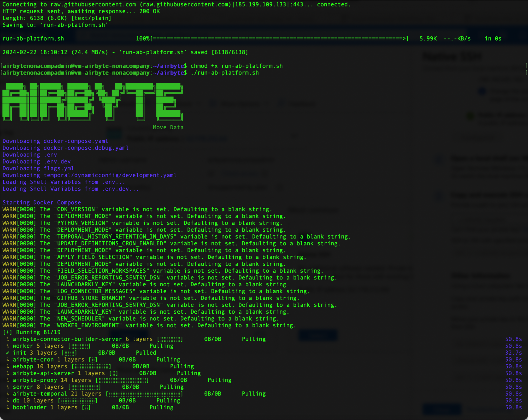This screenshot has width=528, height=420.
Task: Click the wget download progress bar
Action: coord(280,39)
